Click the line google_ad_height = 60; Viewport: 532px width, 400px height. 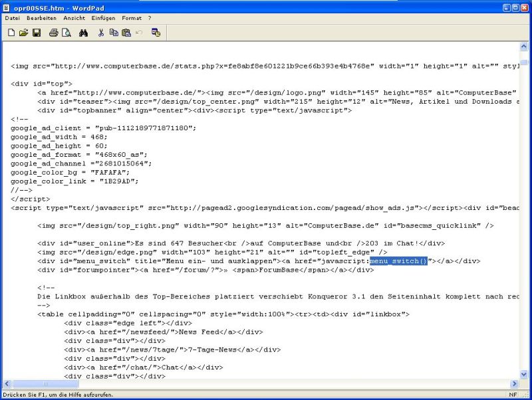point(59,146)
